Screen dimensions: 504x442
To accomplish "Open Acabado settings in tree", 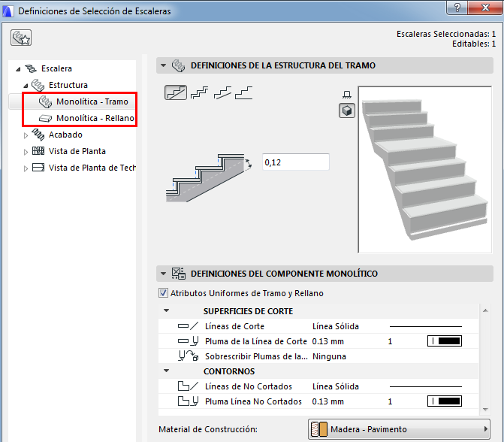I will pyautogui.click(x=65, y=135).
